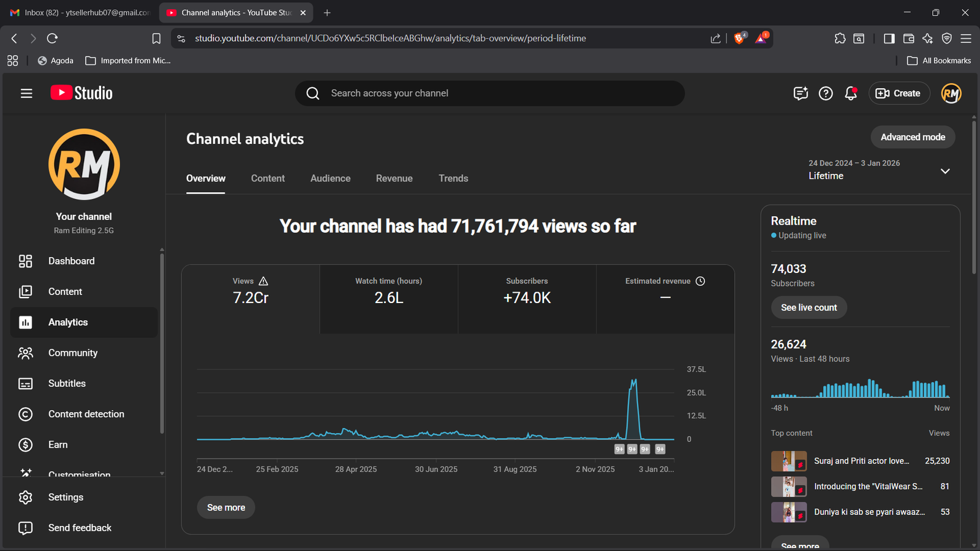This screenshot has width=980, height=551.
Task: Open the Create menu button
Action: (x=899, y=93)
